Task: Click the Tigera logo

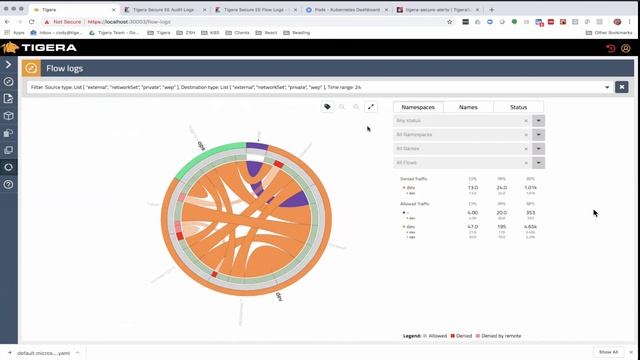Action: [x=39, y=48]
